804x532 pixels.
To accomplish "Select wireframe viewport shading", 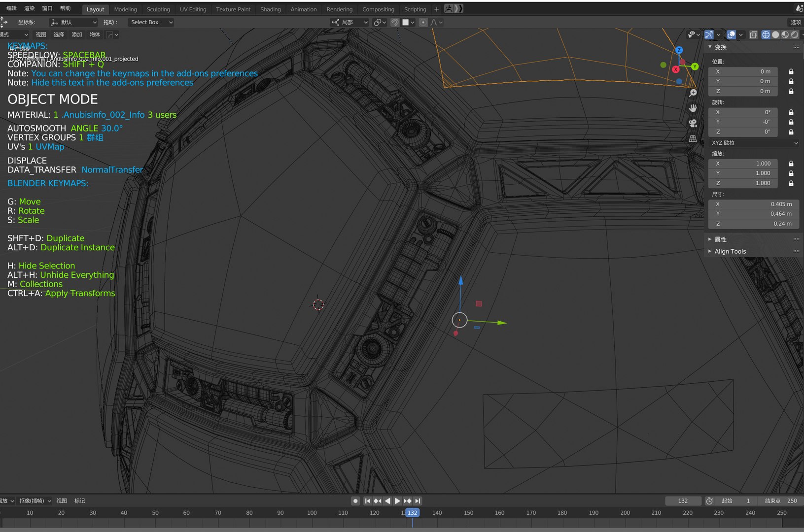I will coord(766,34).
